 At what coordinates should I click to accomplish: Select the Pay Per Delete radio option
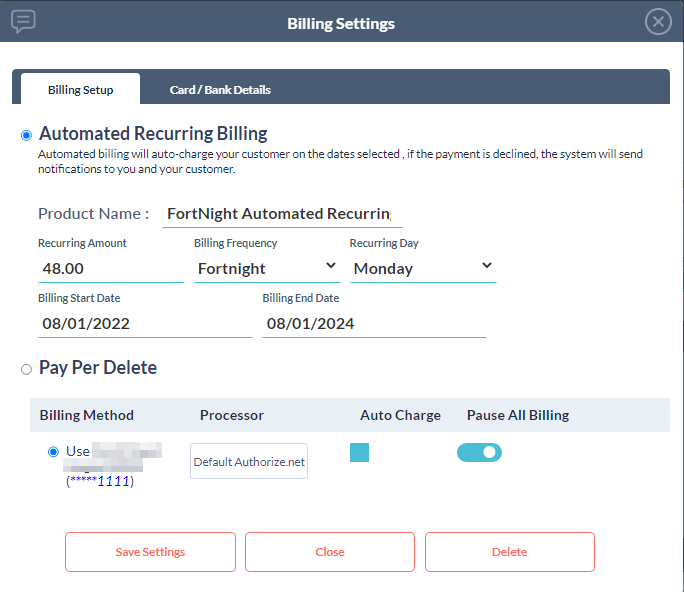[26, 369]
